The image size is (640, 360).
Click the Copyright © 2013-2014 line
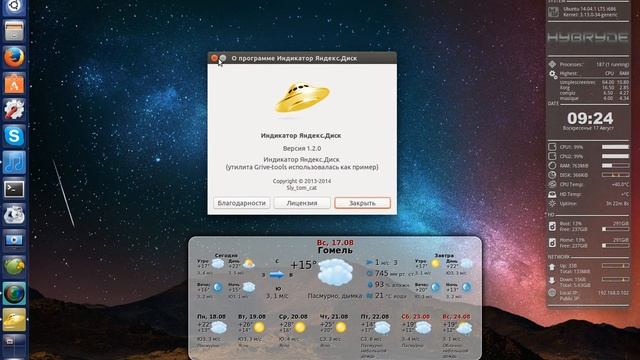click(302, 181)
